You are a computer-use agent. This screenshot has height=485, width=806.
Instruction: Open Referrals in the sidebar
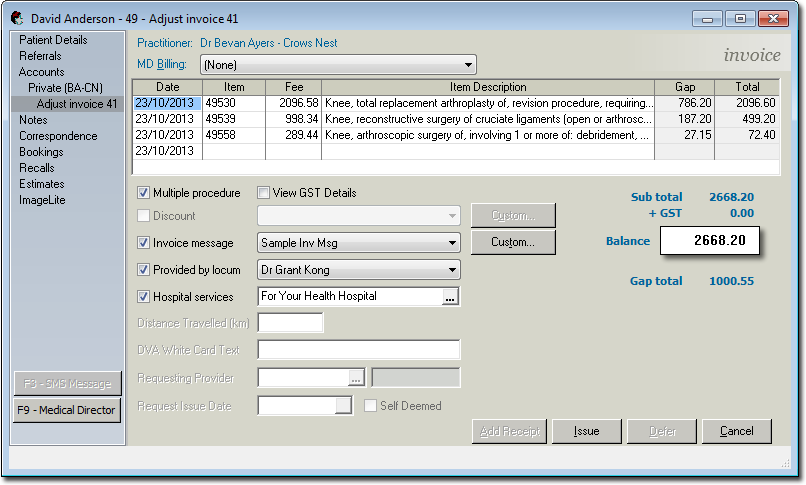(x=40, y=56)
